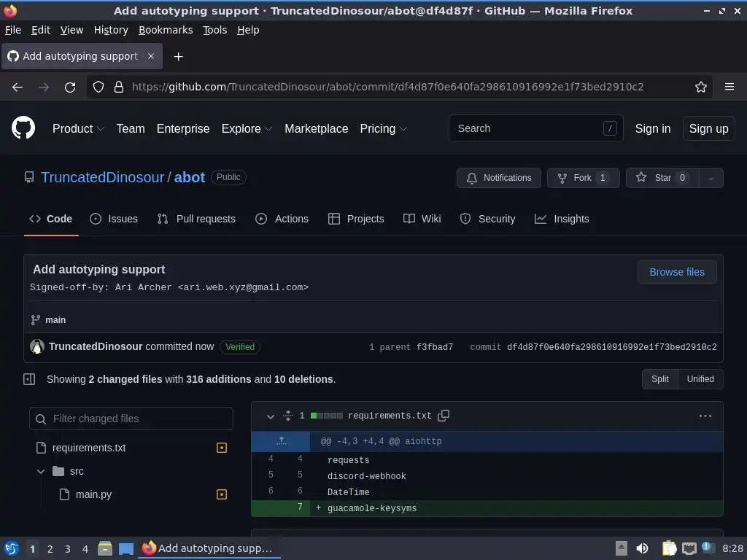Viewport: 747px width, 560px height.
Task: Click the notification bubble icon in the system tray
Action: pos(706,547)
